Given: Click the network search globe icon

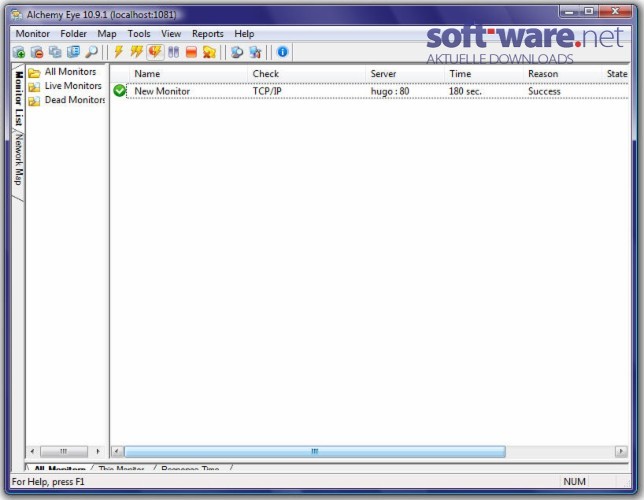Looking at the screenshot, I should pos(237,52).
